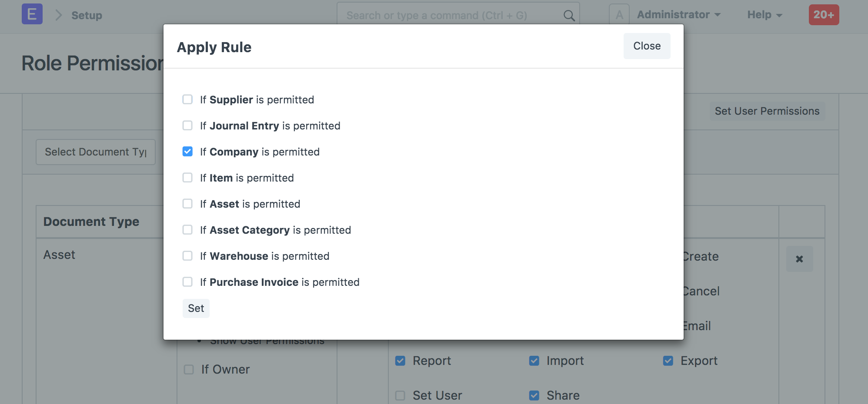Open the Select Document Type dropdown

(96, 152)
